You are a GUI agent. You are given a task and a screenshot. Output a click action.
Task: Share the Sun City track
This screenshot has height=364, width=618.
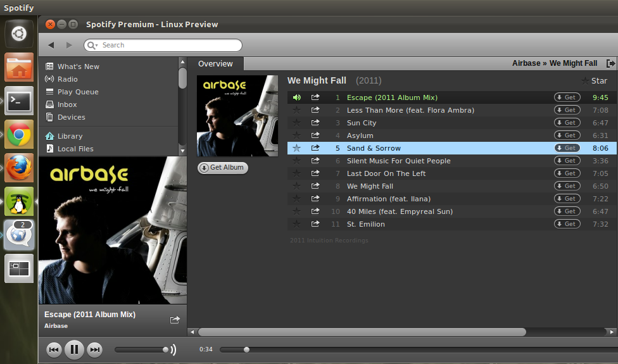[x=315, y=123]
